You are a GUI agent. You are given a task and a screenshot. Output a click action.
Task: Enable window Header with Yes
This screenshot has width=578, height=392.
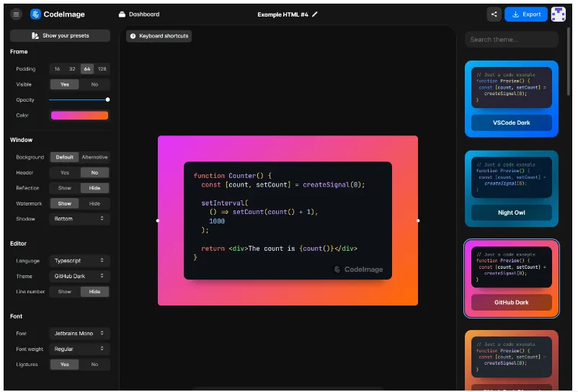coord(65,173)
